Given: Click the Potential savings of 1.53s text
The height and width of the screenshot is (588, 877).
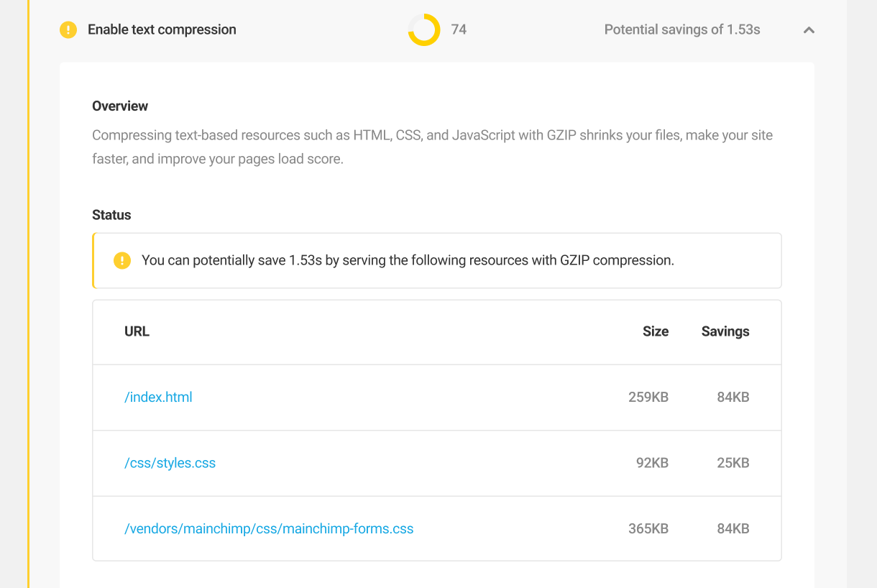Looking at the screenshot, I should [x=681, y=29].
